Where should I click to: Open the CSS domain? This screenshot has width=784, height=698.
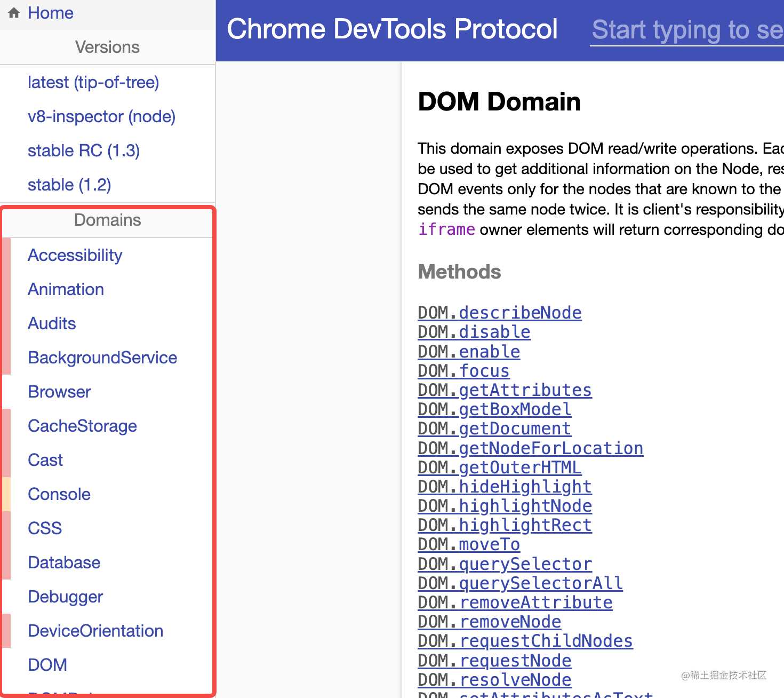click(x=45, y=528)
